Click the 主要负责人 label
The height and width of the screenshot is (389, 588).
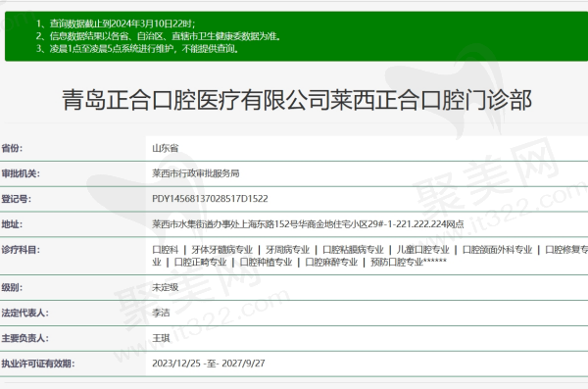coord(25,338)
